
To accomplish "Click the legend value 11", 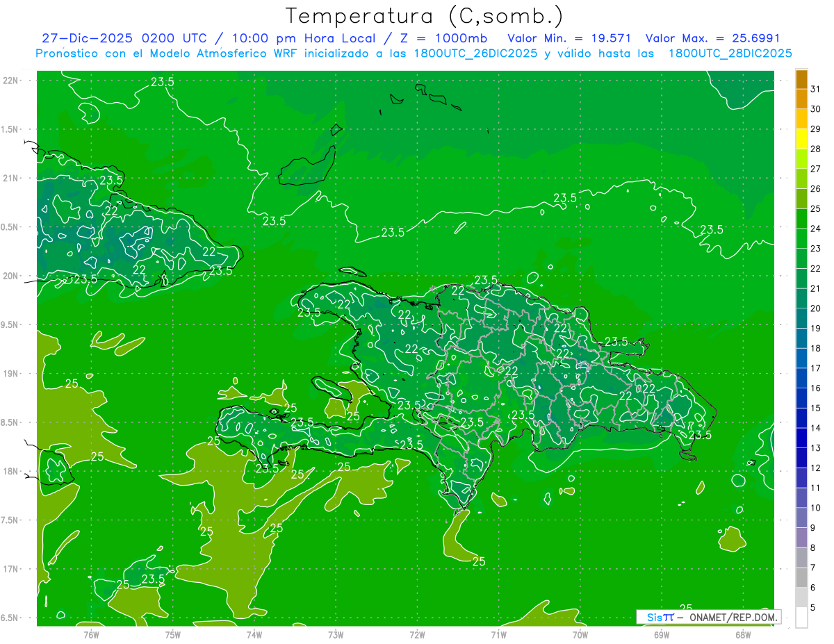I will pos(815,488).
